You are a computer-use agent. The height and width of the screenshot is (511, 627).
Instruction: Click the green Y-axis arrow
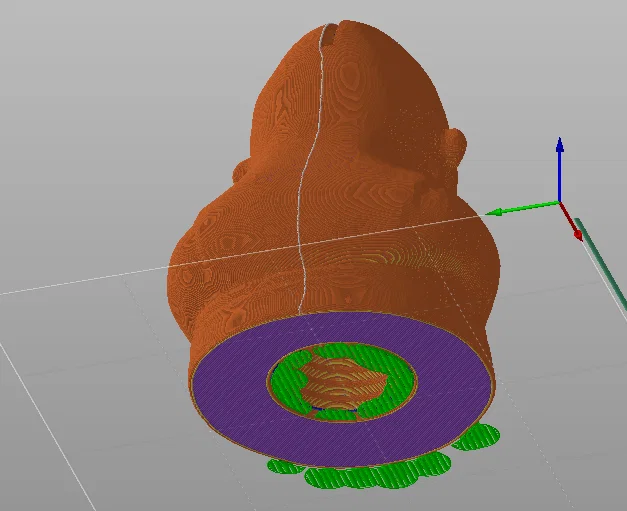point(522,209)
